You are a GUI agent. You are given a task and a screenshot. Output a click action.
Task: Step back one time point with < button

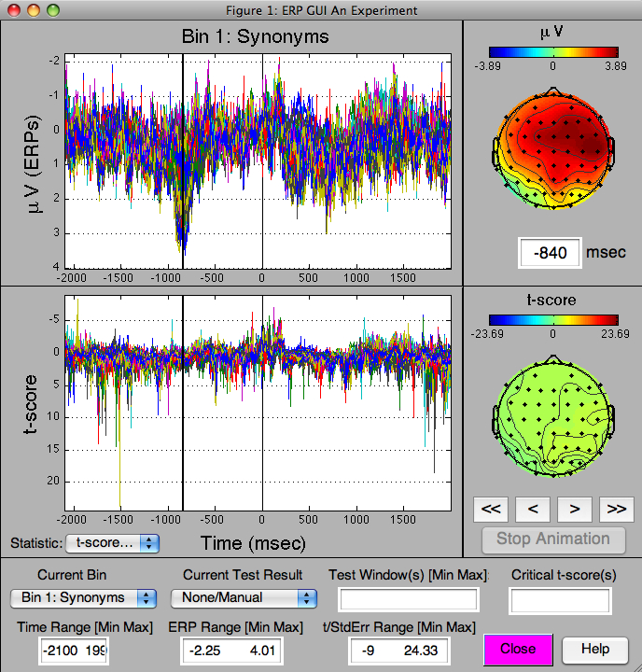point(533,509)
